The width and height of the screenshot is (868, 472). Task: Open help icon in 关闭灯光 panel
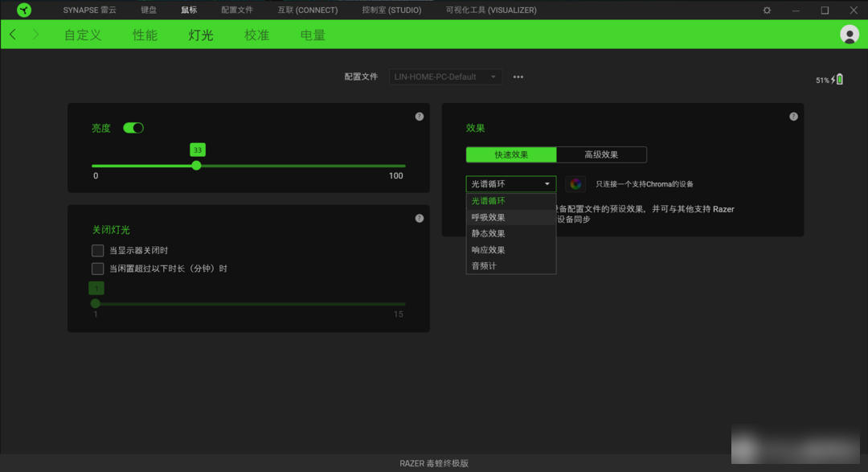(x=419, y=218)
